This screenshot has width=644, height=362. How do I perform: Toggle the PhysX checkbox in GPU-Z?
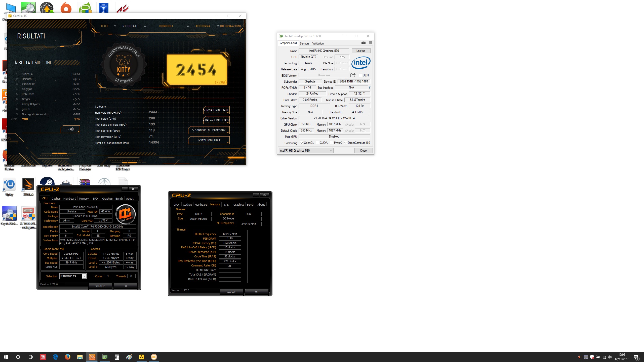[332, 143]
